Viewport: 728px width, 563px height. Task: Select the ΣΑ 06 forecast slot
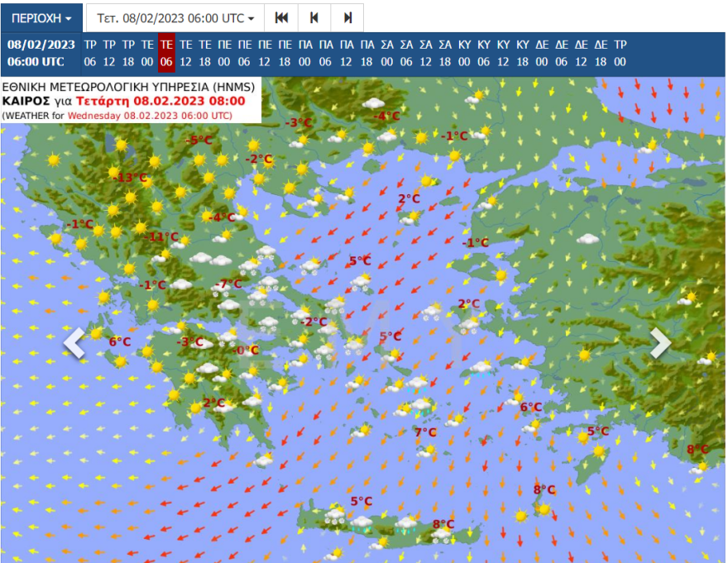(406, 53)
